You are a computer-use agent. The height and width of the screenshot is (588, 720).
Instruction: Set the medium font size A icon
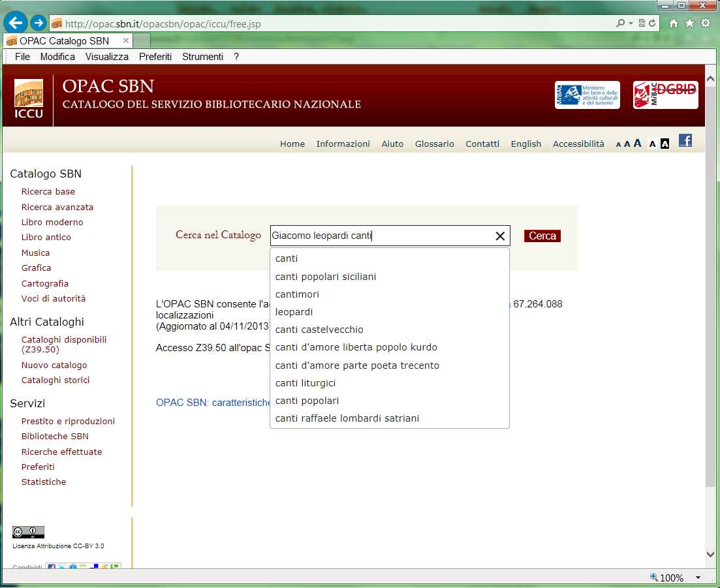point(627,144)
